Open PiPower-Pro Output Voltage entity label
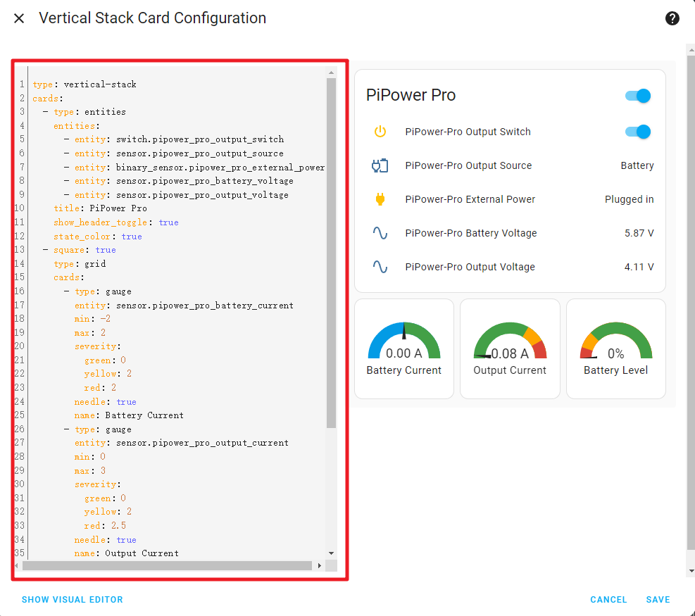Viewport: 695px width, 616px height. (x=470, y=267)
